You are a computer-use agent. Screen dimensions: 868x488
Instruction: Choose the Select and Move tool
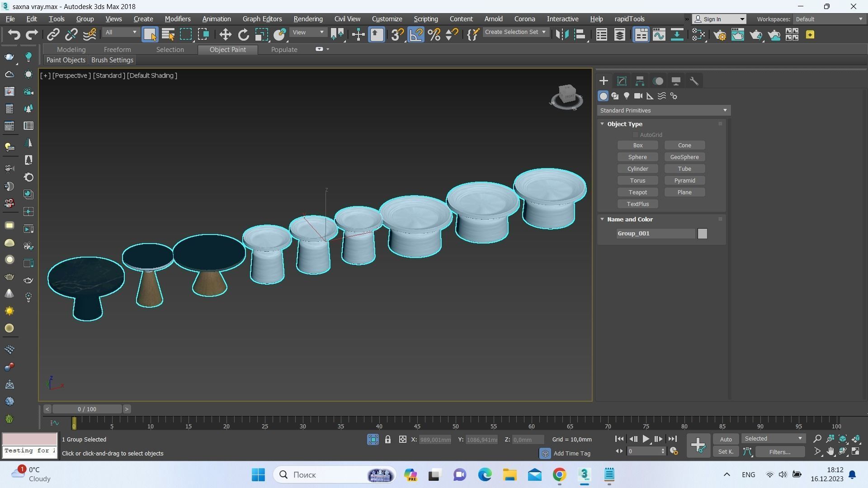click(225, 35)
